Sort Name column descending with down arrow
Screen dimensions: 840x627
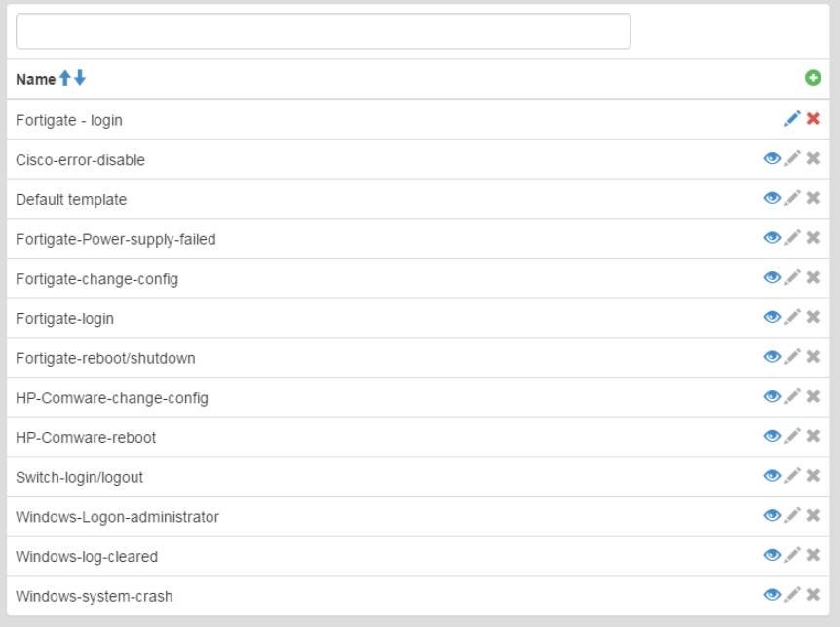click(x=80, y=79)
